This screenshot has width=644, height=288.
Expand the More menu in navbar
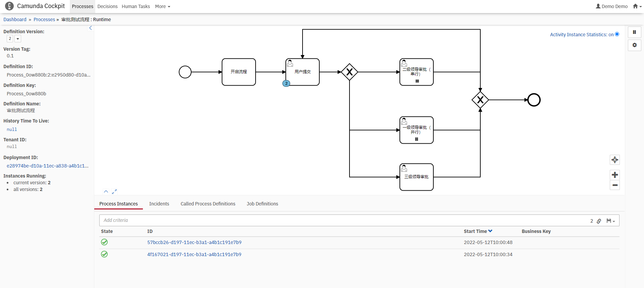click(163, 6)
